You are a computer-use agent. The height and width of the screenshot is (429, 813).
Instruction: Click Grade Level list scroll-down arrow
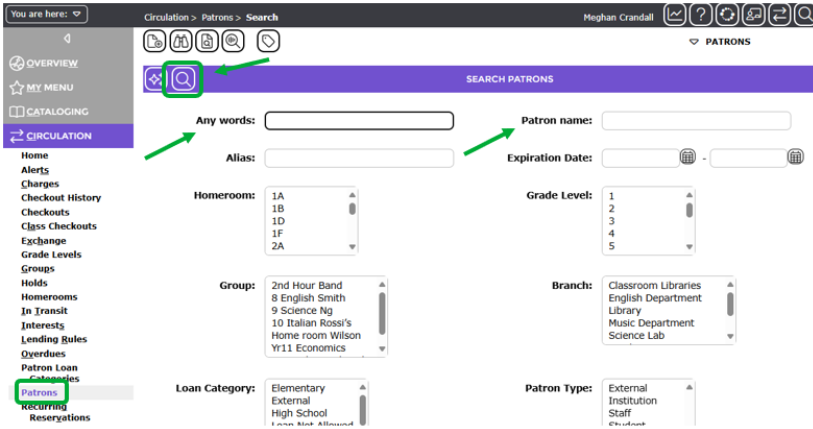[689, 247]
